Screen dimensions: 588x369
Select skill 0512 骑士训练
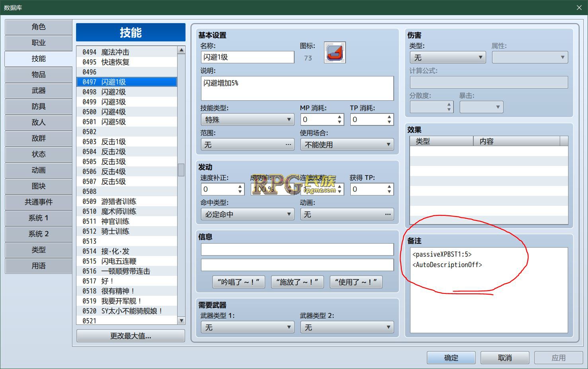(127, 231)
